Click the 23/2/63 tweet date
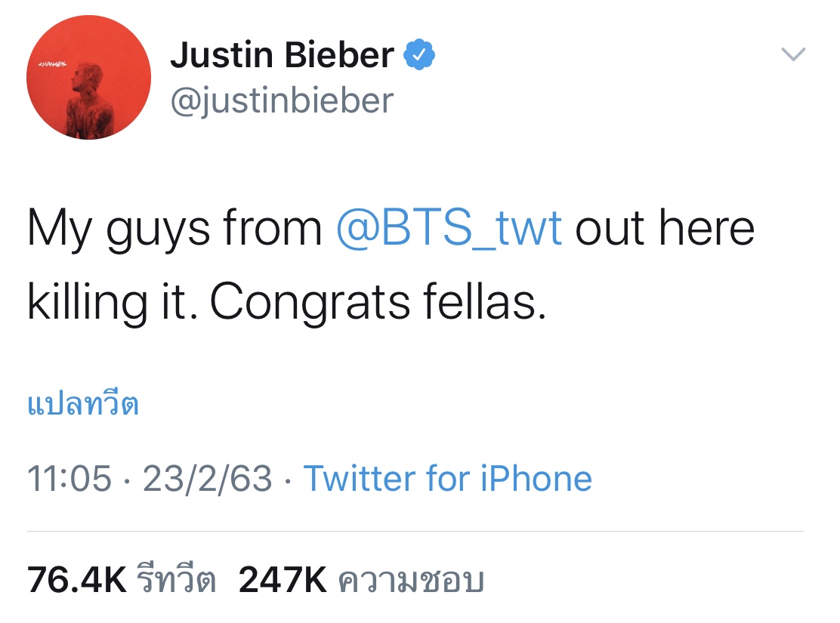840x623 pixels. 207,479
